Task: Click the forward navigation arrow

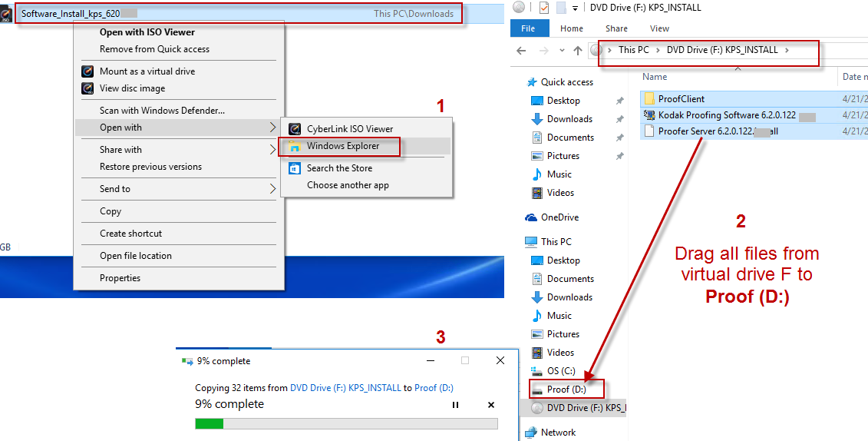Action: 543,51
